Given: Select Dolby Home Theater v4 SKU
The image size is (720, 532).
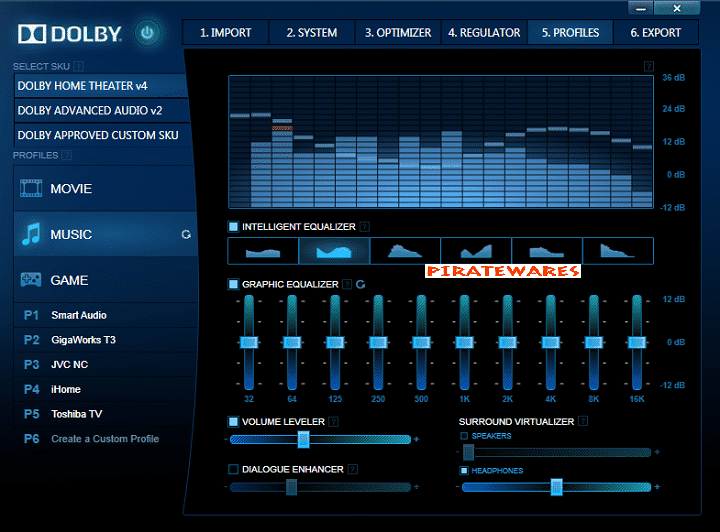Looking at the screenshot, I should click(101, 86).
